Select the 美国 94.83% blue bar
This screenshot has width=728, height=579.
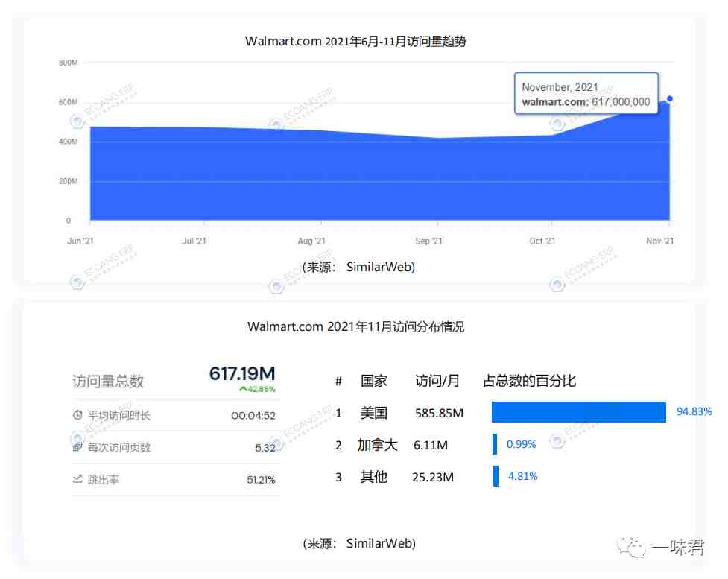578,412
